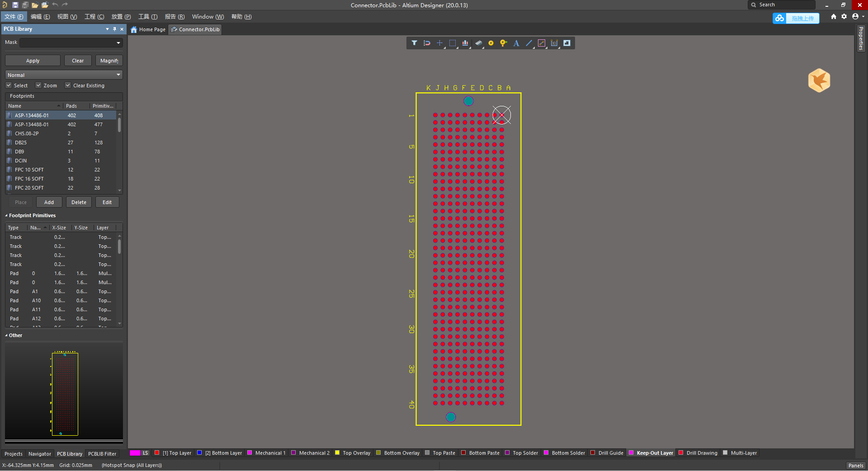The width and height of the screenshot is (868, 471).
Task: Select the Selection Filter funnel tool
Action: click(414, 43)
